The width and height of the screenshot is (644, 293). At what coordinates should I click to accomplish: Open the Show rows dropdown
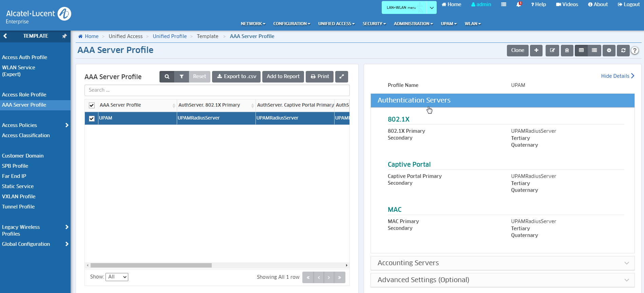point(117,277)
